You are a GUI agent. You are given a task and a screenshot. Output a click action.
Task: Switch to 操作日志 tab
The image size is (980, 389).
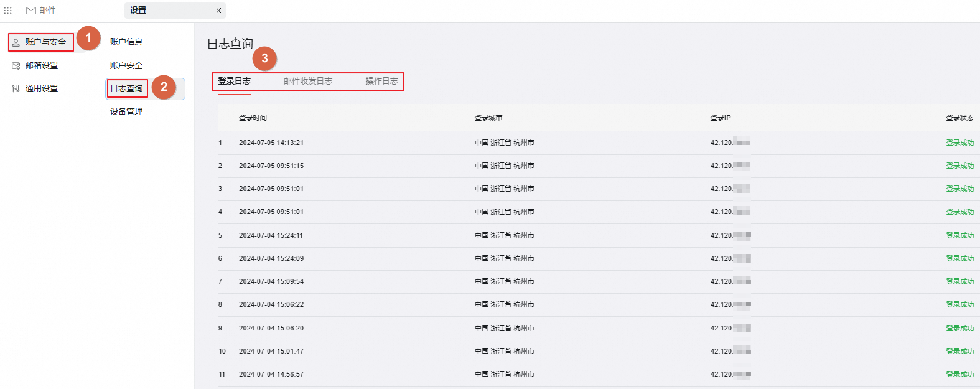click(381, 81)
